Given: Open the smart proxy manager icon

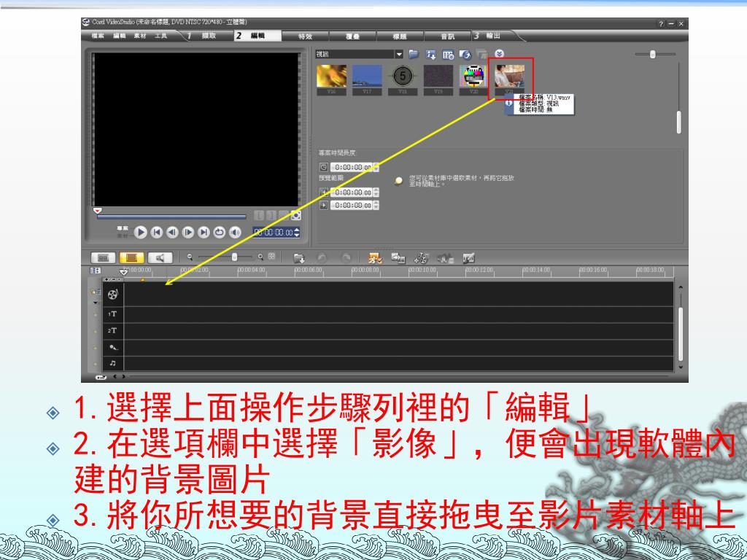Looking at the screenshot, I should pos(375,258).
